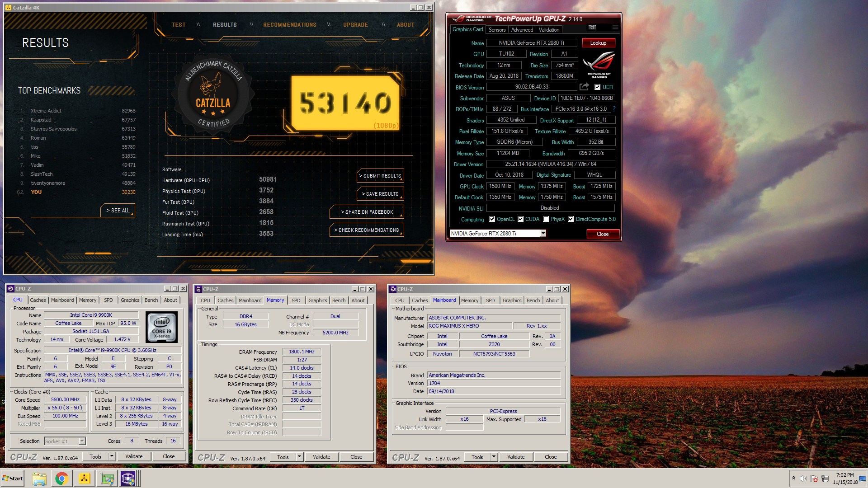This screenshot has height=488, width=868.
Task: Open the volume control in tray
Action: click(x=803, y=479)
